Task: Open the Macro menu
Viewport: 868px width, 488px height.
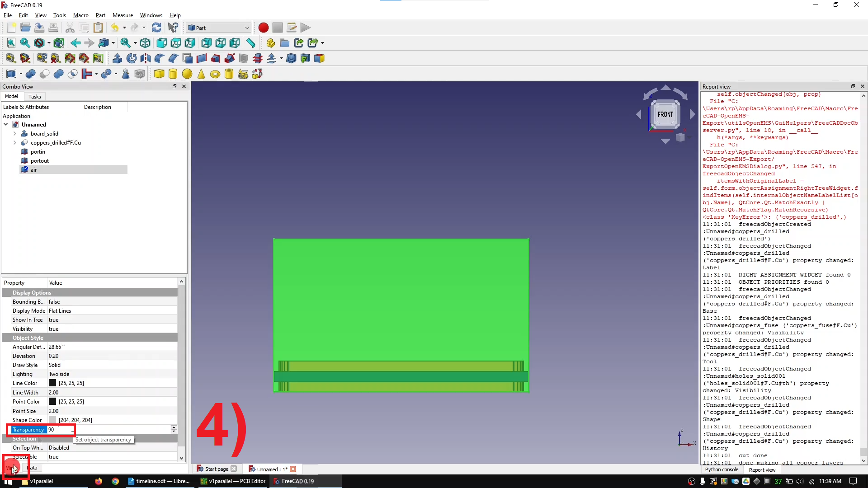Action: coord(81,15)
